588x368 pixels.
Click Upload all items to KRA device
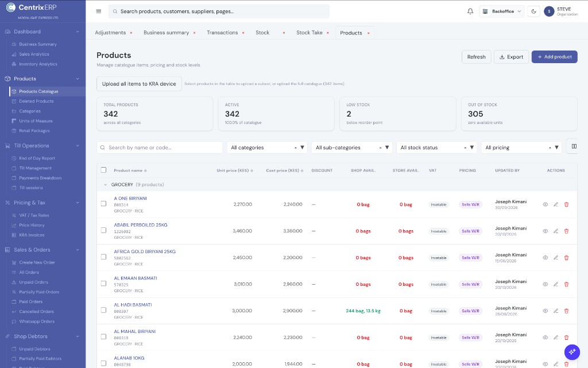coord(139,84)
